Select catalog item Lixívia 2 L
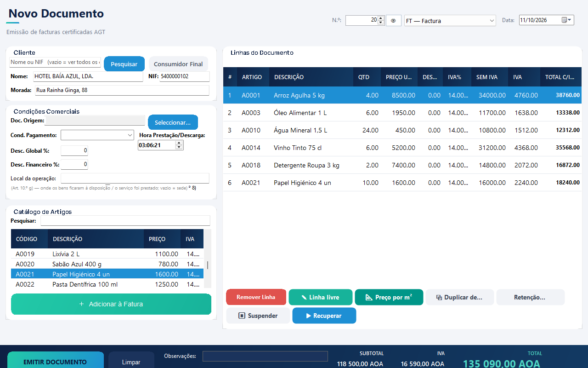The height and width of the screenshot is (368, 588). (x=107, y=254)
